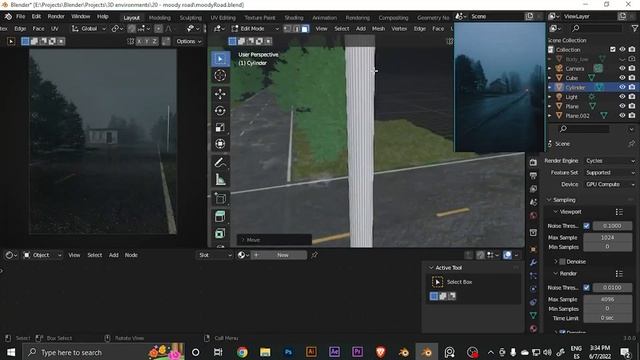Open the Render menu
This screenshot has width=640, height=360.
pos(56,17)
